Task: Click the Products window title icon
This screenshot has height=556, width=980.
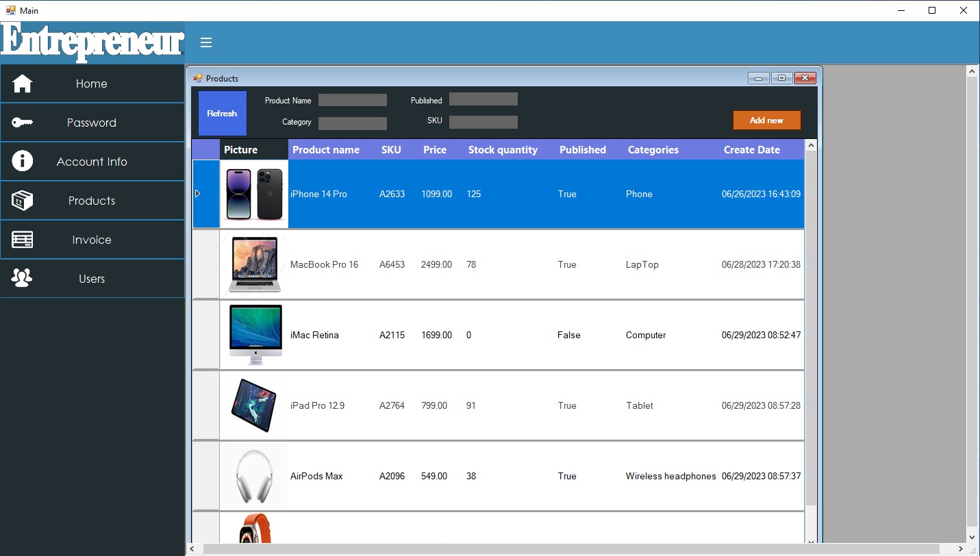Action: coord(198,78)
